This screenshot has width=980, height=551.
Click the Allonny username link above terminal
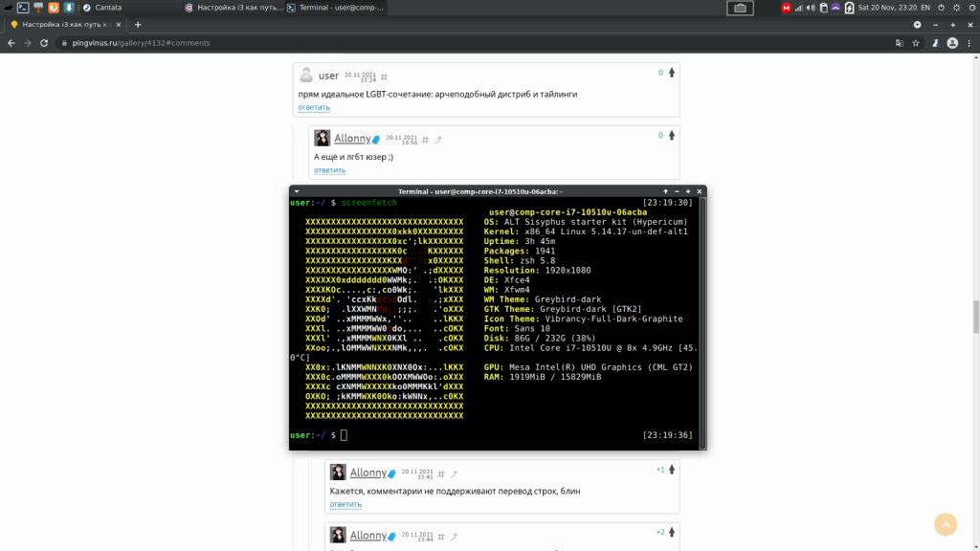click(352, 139)
